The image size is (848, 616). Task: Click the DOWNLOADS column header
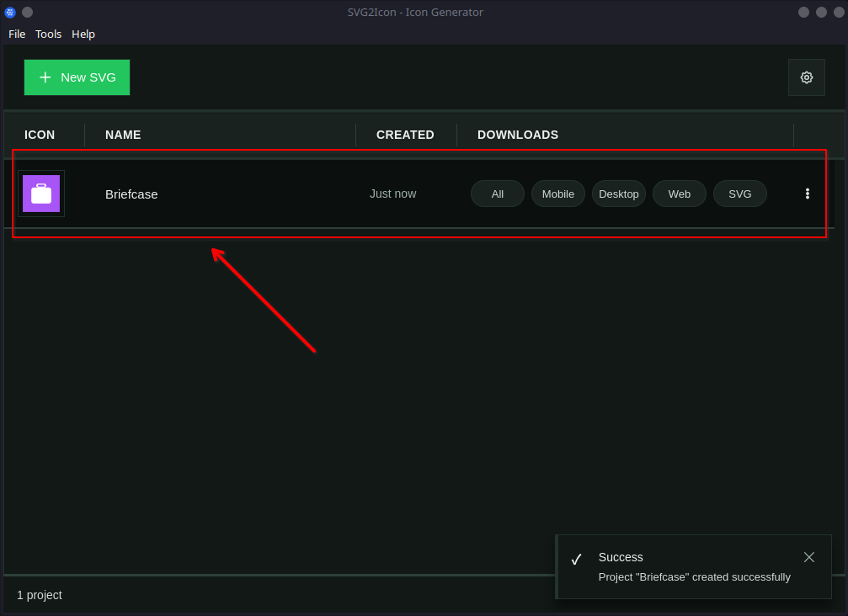pyautogui.click(x=517, y=135)
